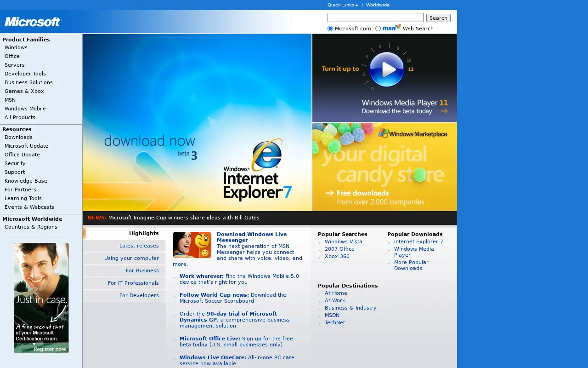Click the Download Windows Live Messenger heading
This screenshot has height=368, width=588.
click(252, 237)
